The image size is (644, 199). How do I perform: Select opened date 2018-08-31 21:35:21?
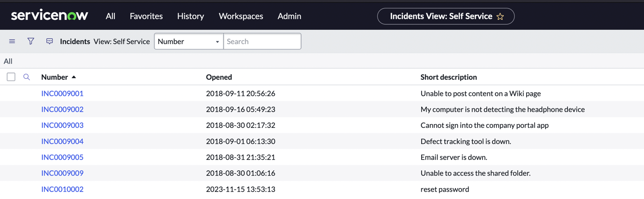tap(240, 157)
